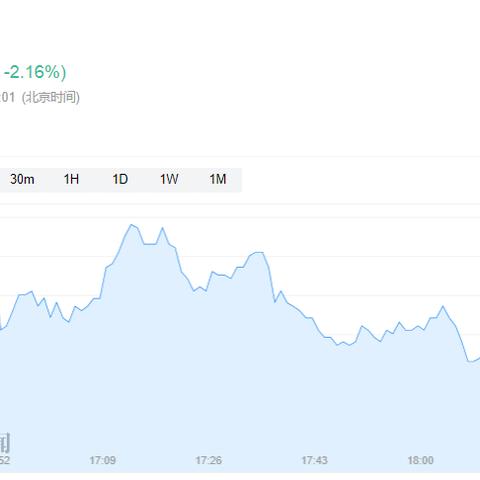Viewport: 480px width, 480px height.
Task: Choose the 1D chart period
Action: point(120,180)
